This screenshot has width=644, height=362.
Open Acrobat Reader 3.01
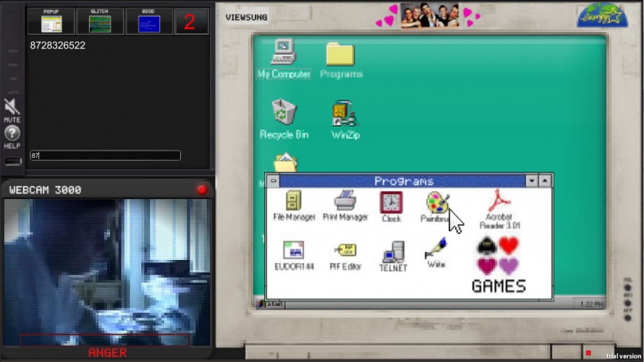[499, 209]
